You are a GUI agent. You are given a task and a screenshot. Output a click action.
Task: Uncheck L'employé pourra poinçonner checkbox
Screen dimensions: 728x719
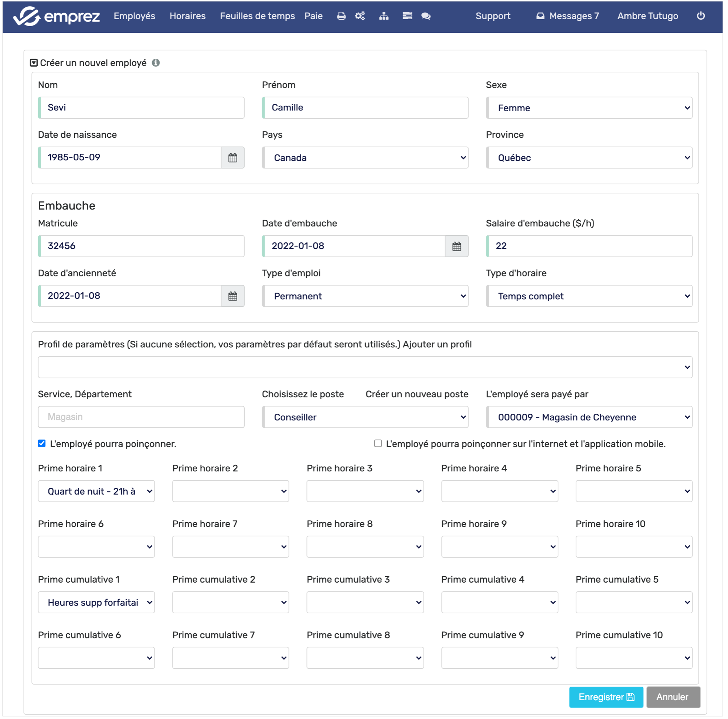(42, 443)
